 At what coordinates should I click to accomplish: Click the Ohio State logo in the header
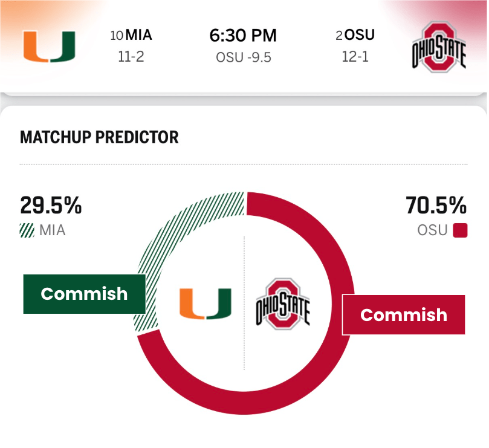pyautogui.click(x=438, y=47)
